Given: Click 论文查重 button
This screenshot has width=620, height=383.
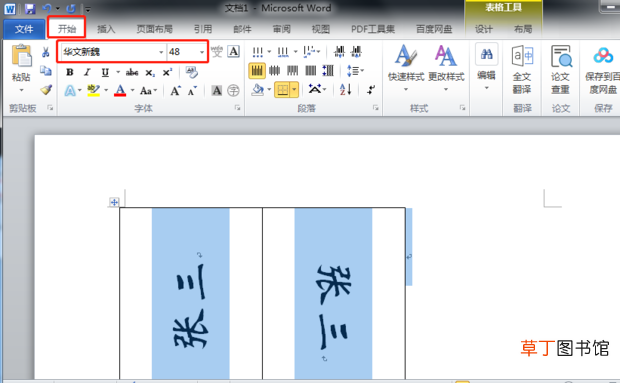Looking at the screenshot, I should click(x=561, y=70).
